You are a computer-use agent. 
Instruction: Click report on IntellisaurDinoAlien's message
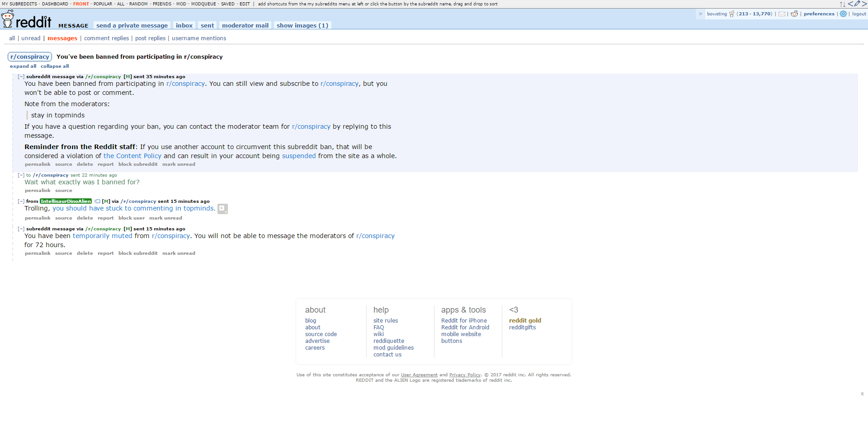[105, 218]
